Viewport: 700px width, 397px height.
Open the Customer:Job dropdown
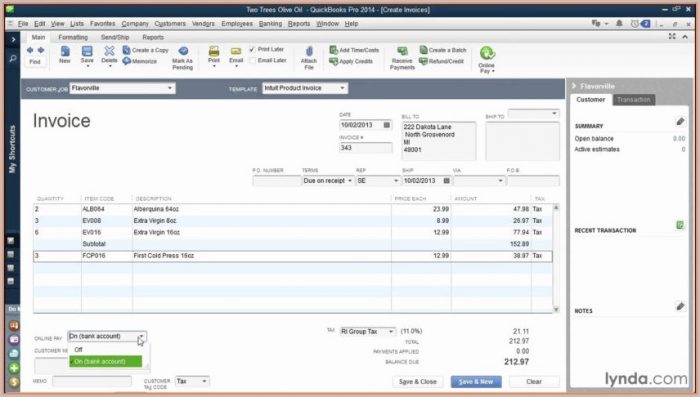click(170, 88)
